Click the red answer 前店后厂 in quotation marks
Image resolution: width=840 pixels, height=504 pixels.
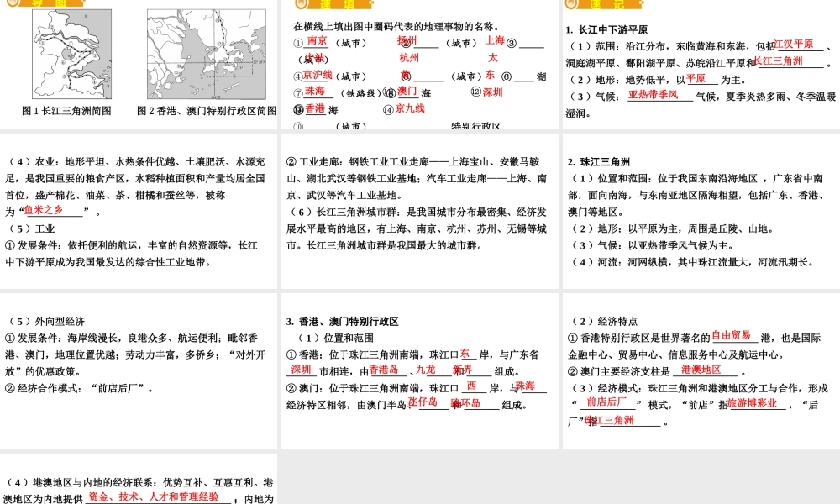click(x=606, y=402)
